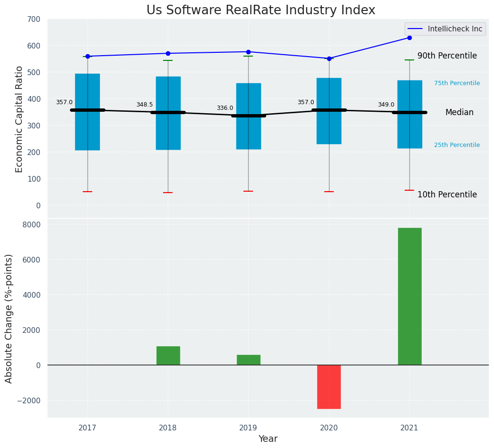The width and height of the screenshot is (494, 448).
Task: Click the Year x-axis label
Action: pyautogui.click(x=268, y=438)
